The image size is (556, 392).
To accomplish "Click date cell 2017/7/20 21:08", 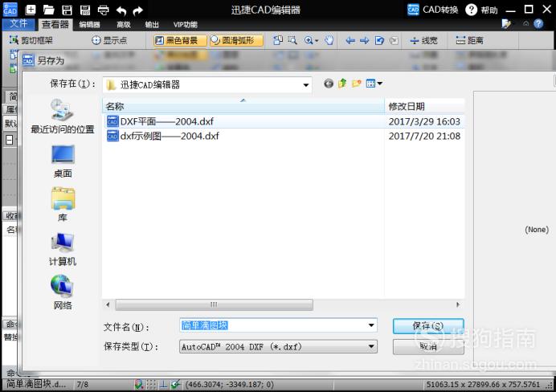I will pos(424,136).
